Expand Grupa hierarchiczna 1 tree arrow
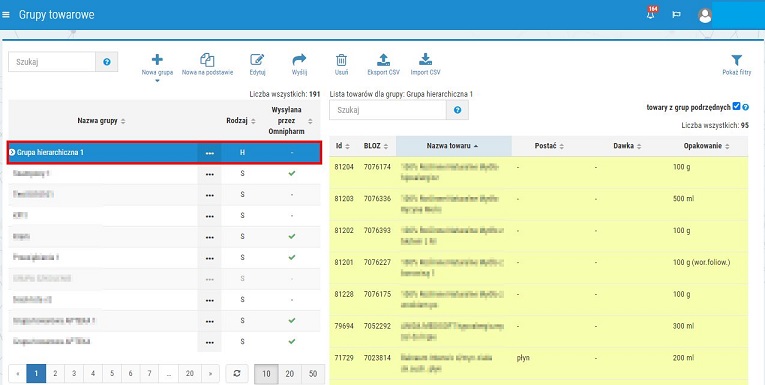This screenshot has height=385, width=765. pos(12,152)
